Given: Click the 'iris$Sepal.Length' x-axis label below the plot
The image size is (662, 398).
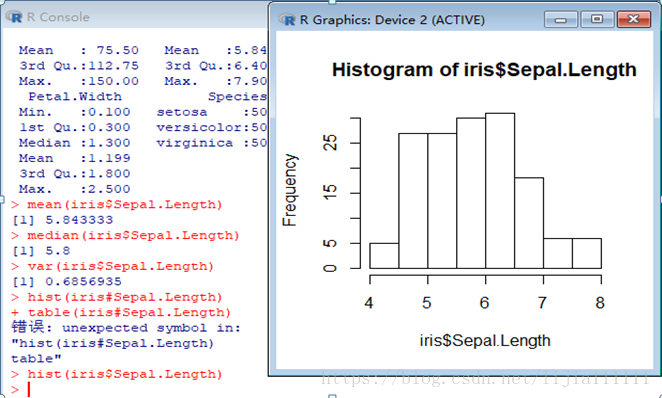Looking at the screenshot, I should tap(485, 340).
